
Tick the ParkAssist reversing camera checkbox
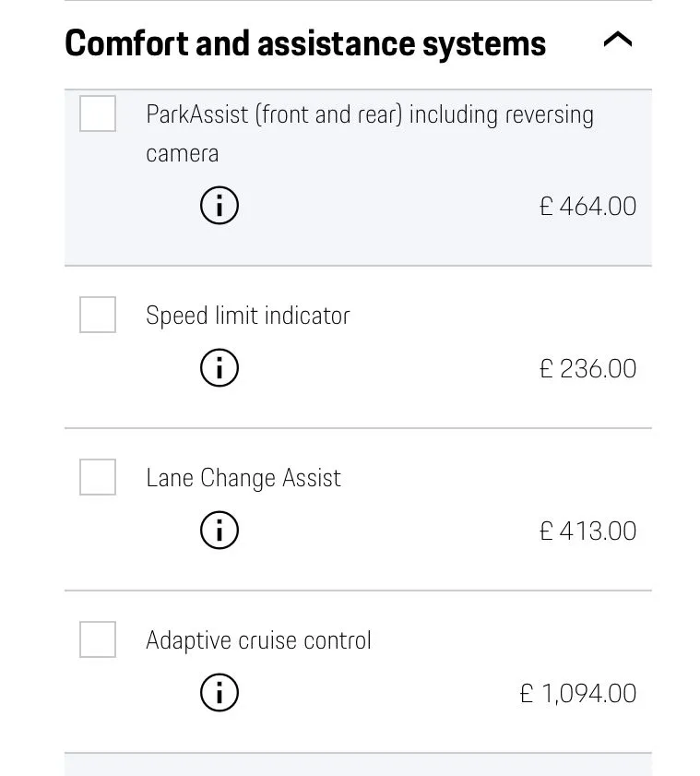pos(98,113)
